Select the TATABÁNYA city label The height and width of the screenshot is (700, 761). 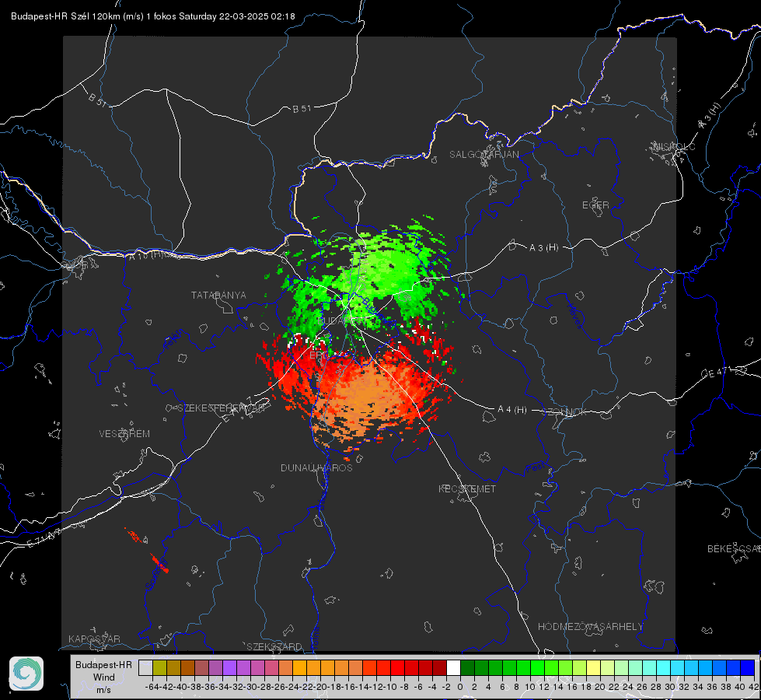pos(218,296)
